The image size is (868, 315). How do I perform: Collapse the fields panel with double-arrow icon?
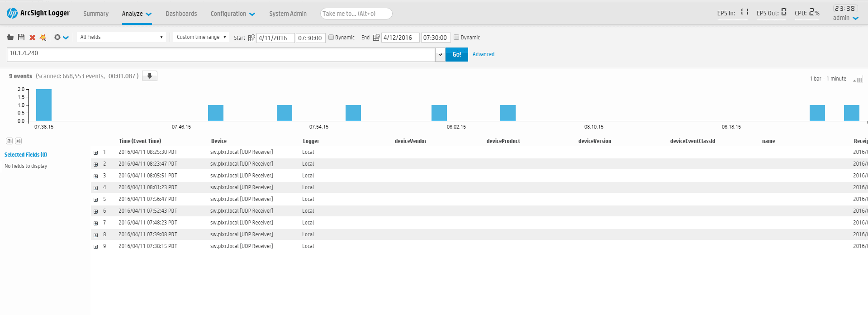(18, 141)
